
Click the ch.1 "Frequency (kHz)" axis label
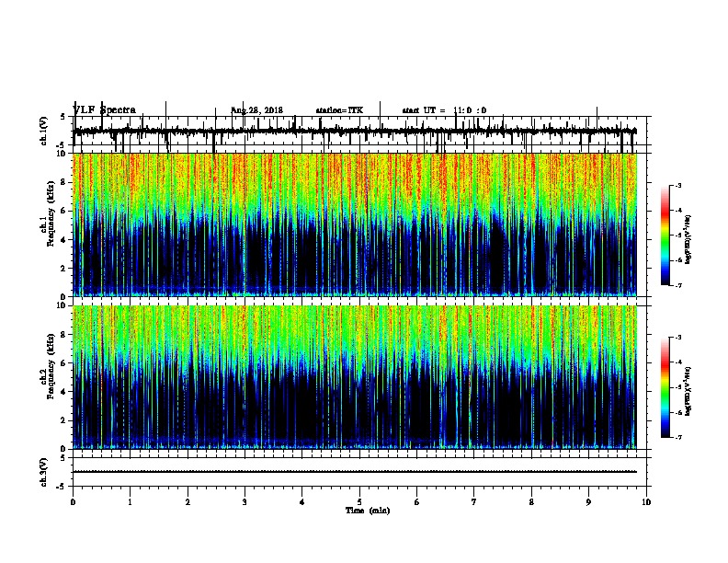point(51,213)
